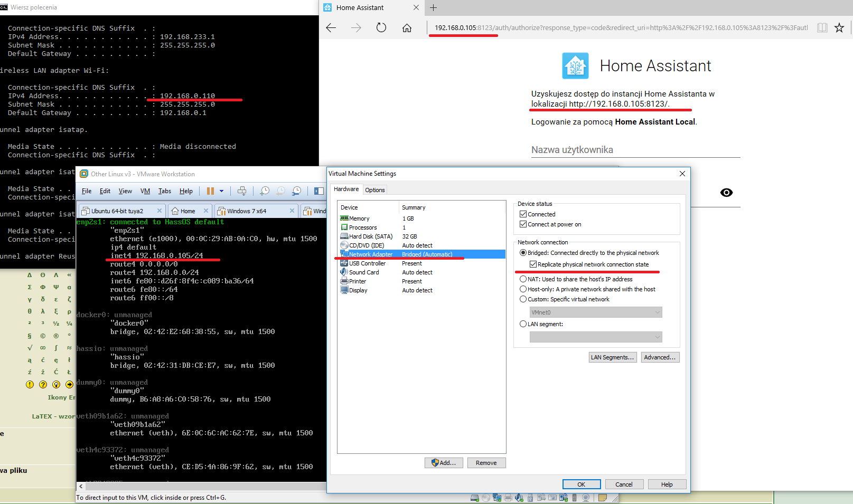Image resolution: width=853 pixels, height=504 pixels.
Task: Close the Home tab in VMware
Action: click(206, 211)
